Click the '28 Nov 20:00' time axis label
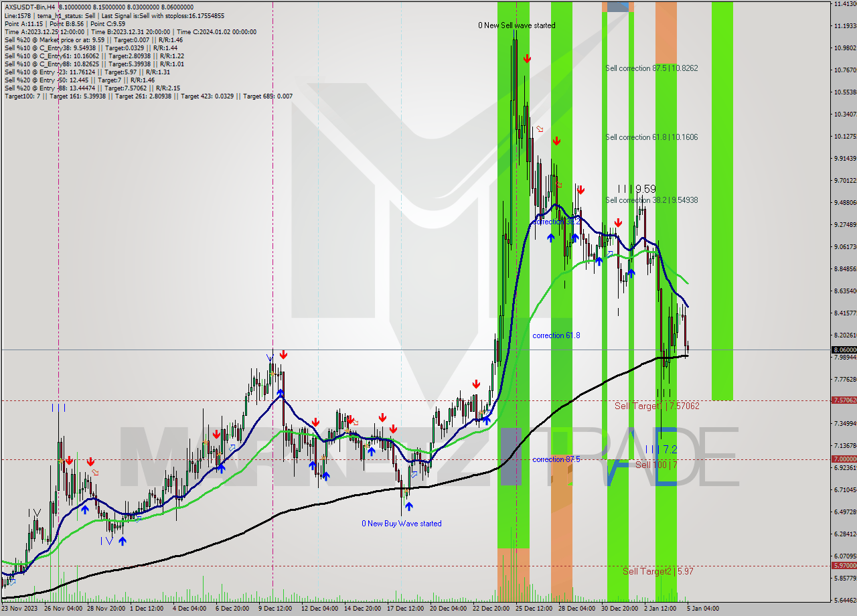The image size is (857, 616). (x=106, y=609)
